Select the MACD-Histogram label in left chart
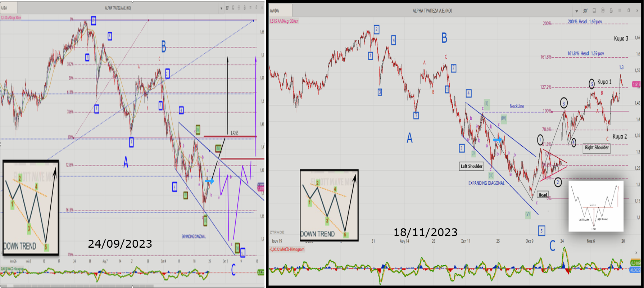This screenshot has width=644, height=288. click(12, 269)
